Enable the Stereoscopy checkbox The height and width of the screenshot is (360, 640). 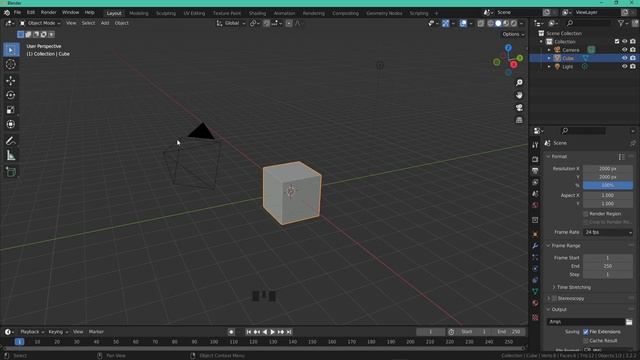click(554, 298)
